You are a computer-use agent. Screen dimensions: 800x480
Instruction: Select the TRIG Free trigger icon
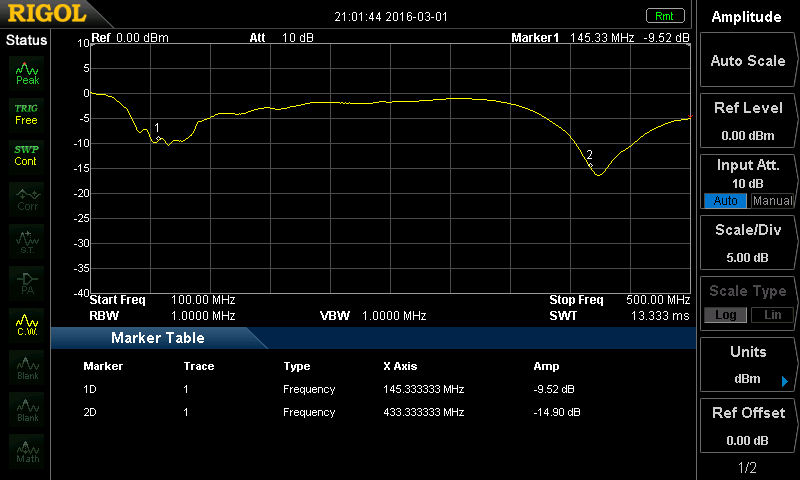[x=26, y=113]
